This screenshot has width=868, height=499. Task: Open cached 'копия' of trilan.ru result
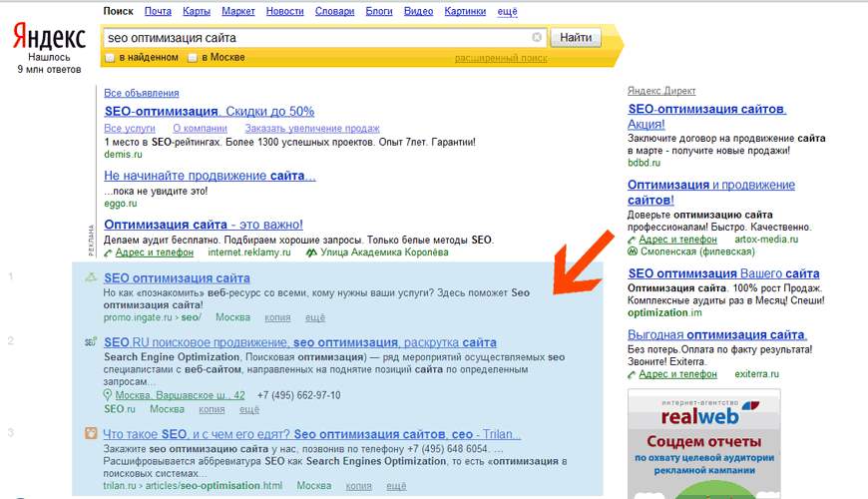pos(359,486)
